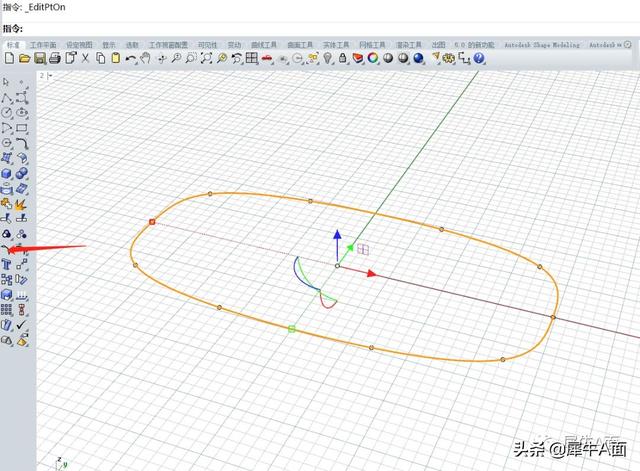This screenshot has width=640, height=471.
Task: Select the Trim tool in sidebar
Action: [6, 219]
